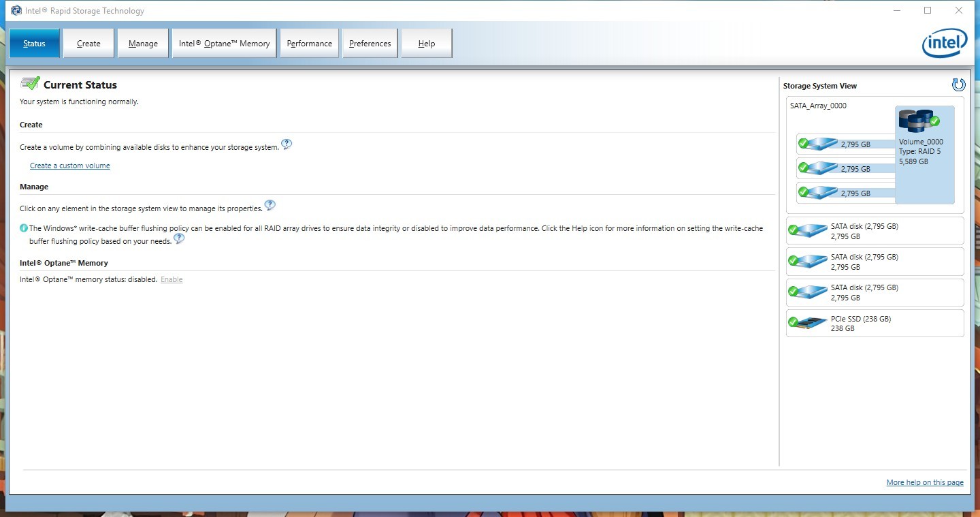The width and height of the screenshot is (980, 517).
Task: Click the app icon in title bar
Action: [x=16, y=10]
